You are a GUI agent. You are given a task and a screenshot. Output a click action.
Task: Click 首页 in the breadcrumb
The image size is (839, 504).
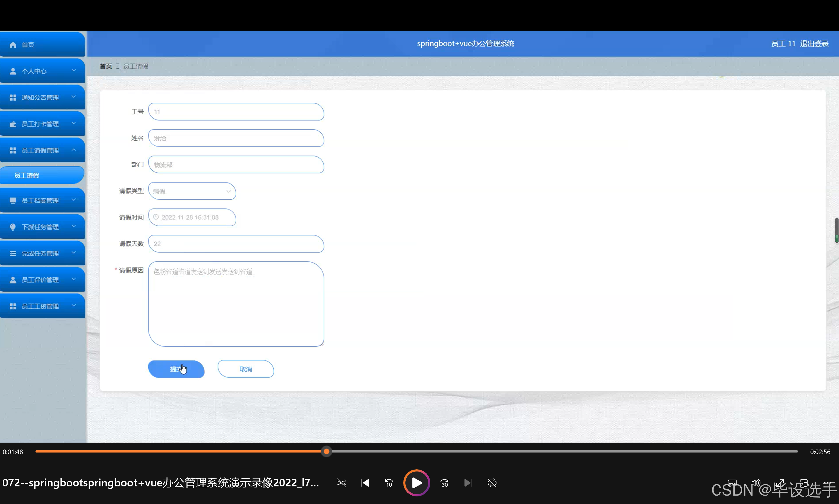tap(106, 66)
